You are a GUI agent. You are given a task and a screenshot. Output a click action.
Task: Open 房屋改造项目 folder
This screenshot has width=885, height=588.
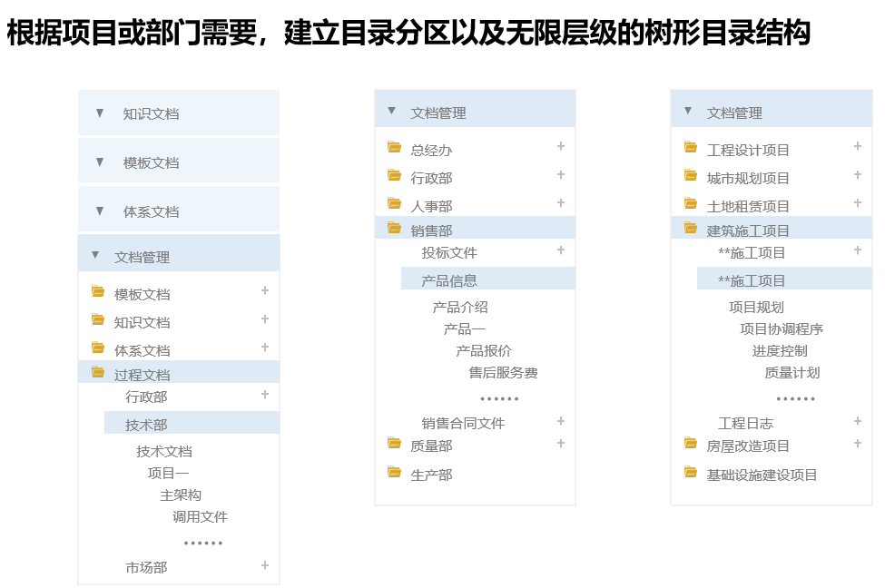click(x=748, y=446)
